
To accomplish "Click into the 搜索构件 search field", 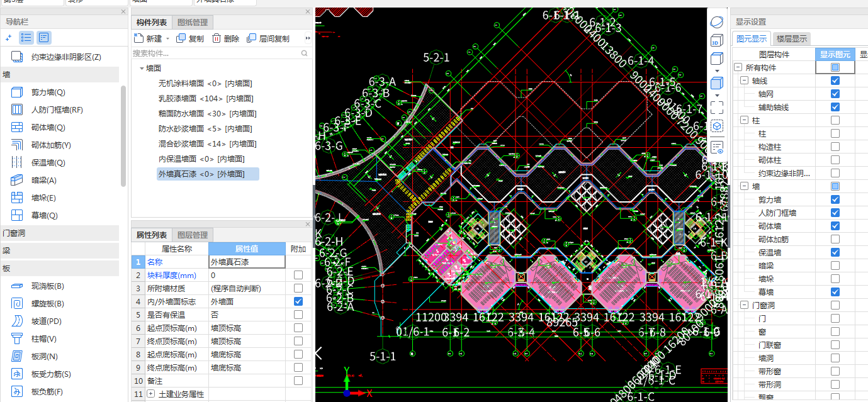I will pyautogui.click(x=215, y=53).
